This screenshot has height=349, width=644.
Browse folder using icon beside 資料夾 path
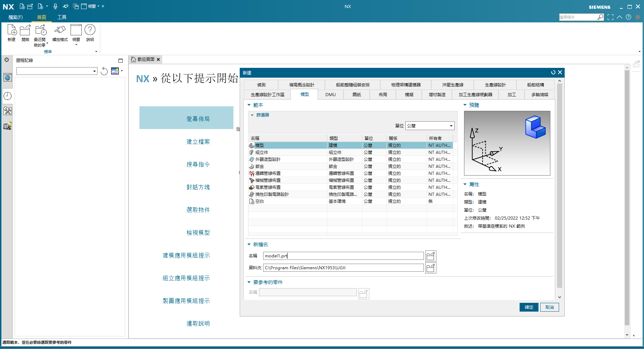pyautogui.click(x=430, y=268)
